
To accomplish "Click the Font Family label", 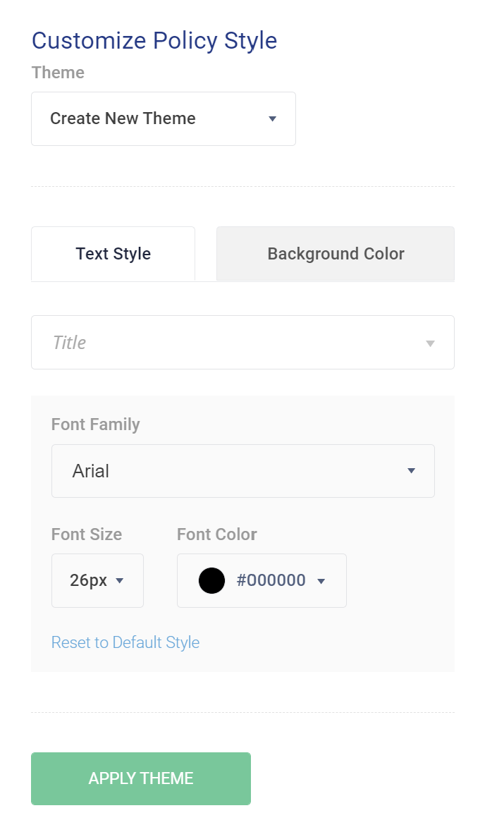I will [95, 424].
